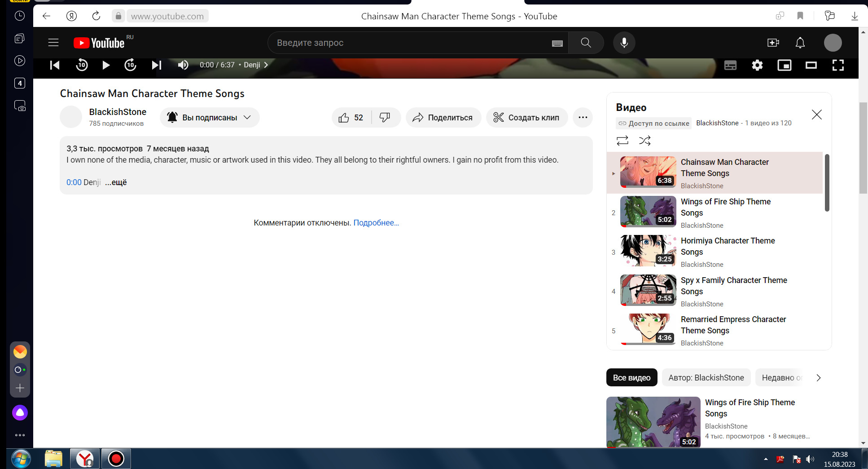Screen dimensions: 868x469
Task: Open the Подробнее... comments link
Action: pos(376,223)
